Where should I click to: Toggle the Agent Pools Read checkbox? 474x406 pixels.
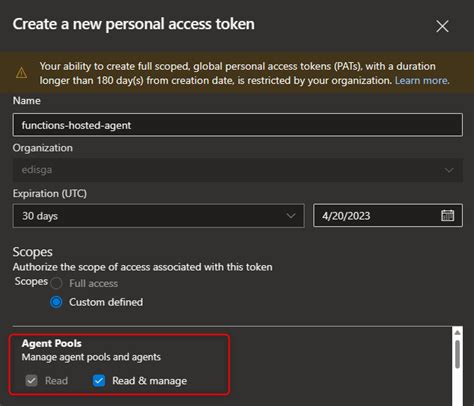(32, 380)
